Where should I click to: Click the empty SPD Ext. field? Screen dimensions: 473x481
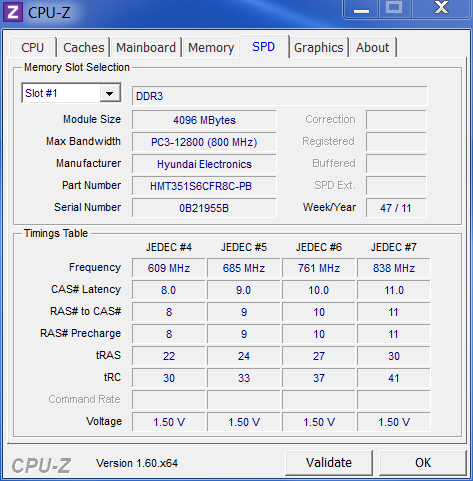(396, 186)
